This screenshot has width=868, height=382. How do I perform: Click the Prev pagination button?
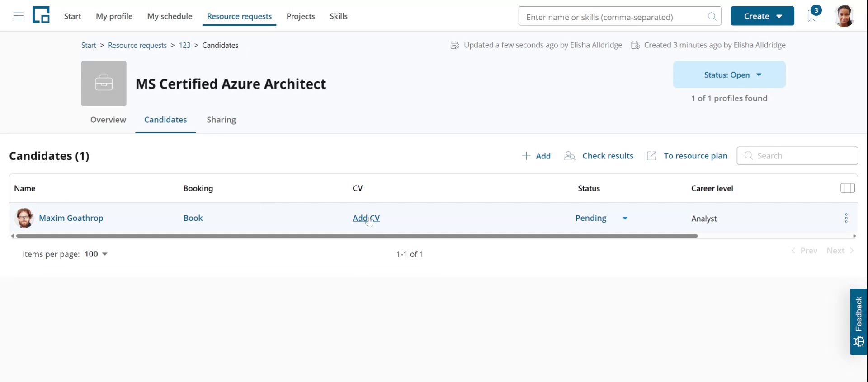tap(804, 251)
